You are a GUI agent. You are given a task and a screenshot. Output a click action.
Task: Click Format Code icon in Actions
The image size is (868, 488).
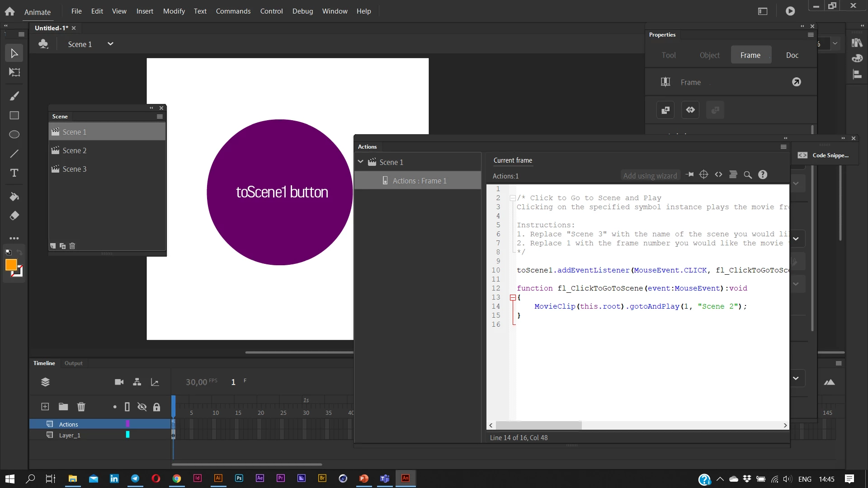(x=733, y=175)
